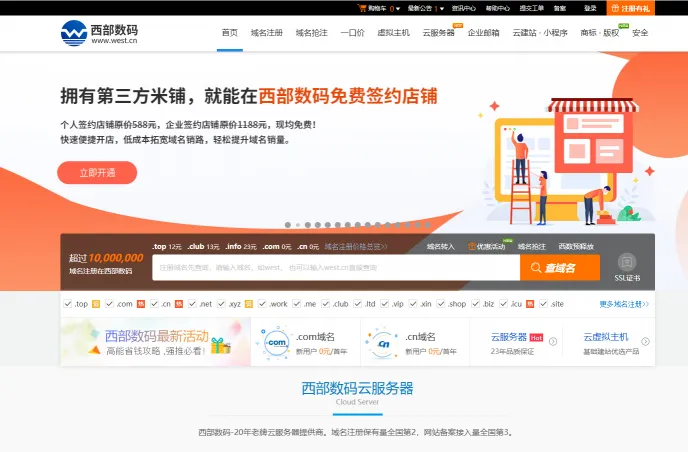Toggle the .site domain checkbox
The image size is (688, 452).
(544, 304)
